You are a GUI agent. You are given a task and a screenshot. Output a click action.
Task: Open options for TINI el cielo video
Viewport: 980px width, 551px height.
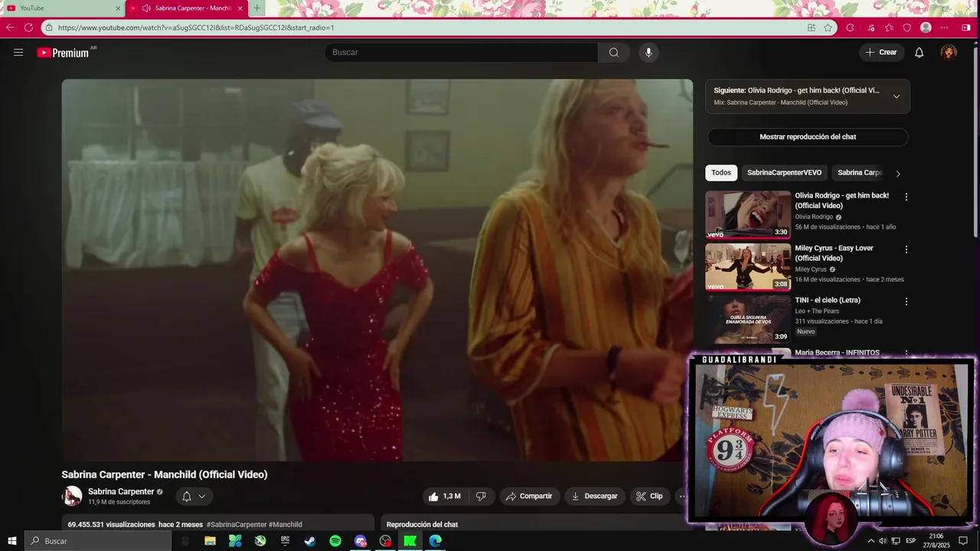tap(906, 302)
